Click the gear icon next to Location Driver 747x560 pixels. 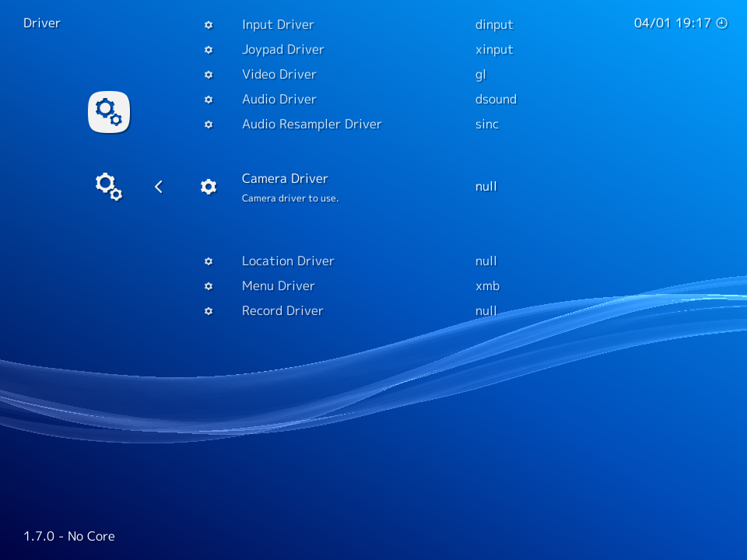208,261
